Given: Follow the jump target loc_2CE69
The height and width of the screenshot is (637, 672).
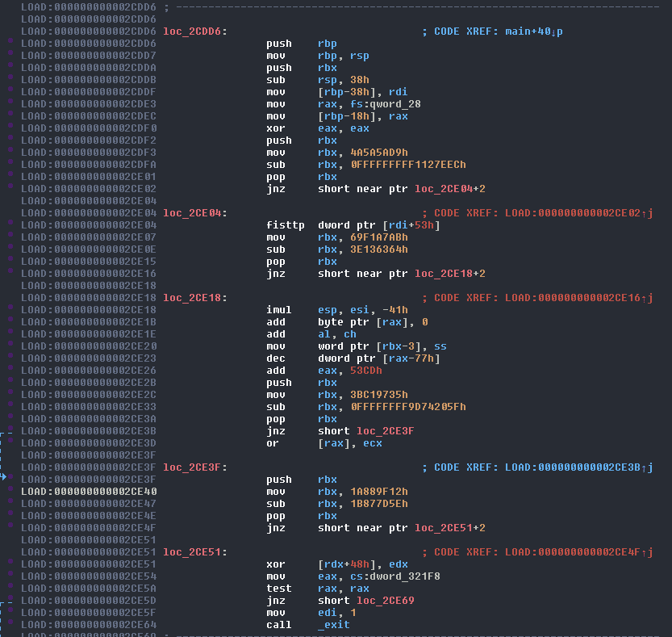Looking at the screenshot, I should tap(386, 601).
